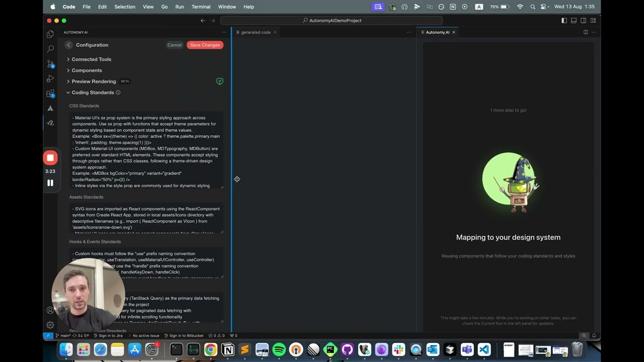Open the Search view in activity bar
Image resolution: width=644 pixels, height=362 pixels.
coord(50,49)
